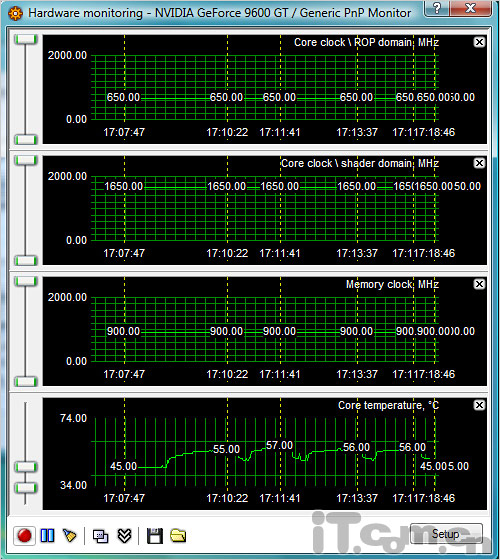Click the lower slider handle of Memory clock graph

tap(26, 381)
